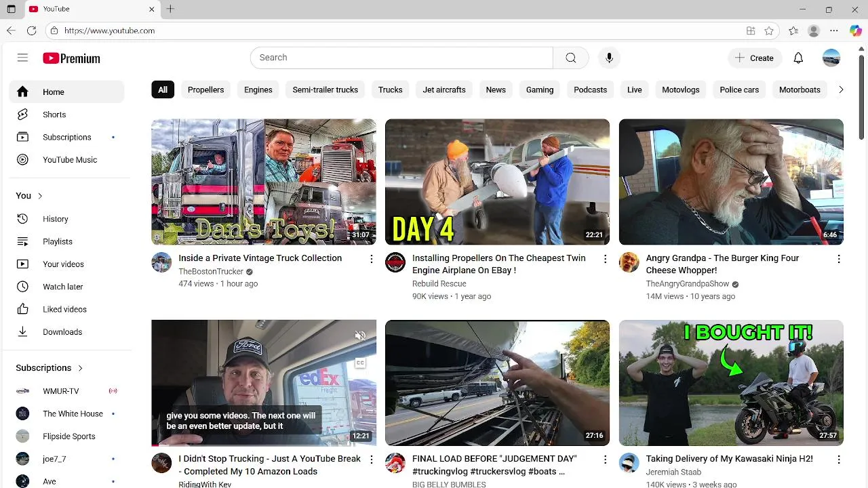The height and width of the screenshot is (488, 868).
Task: Open options for Kawasaki Ninja H2 video
Action: pyautogui.click(x=839, y=460)
